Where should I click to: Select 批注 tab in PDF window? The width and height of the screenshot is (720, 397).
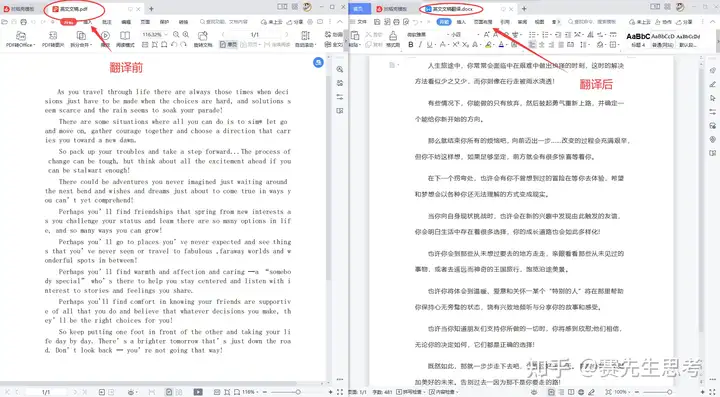(107, 22)
